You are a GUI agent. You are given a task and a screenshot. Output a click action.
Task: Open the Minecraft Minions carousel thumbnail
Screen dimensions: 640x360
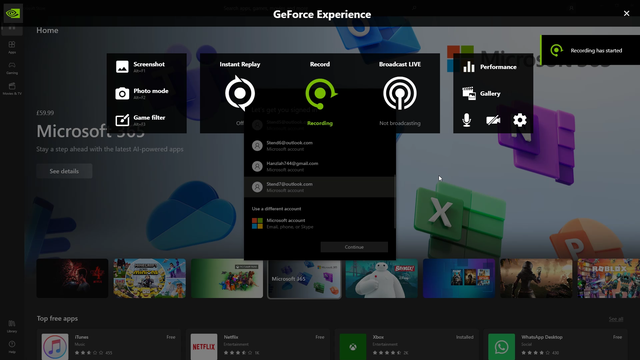point(149,278)
